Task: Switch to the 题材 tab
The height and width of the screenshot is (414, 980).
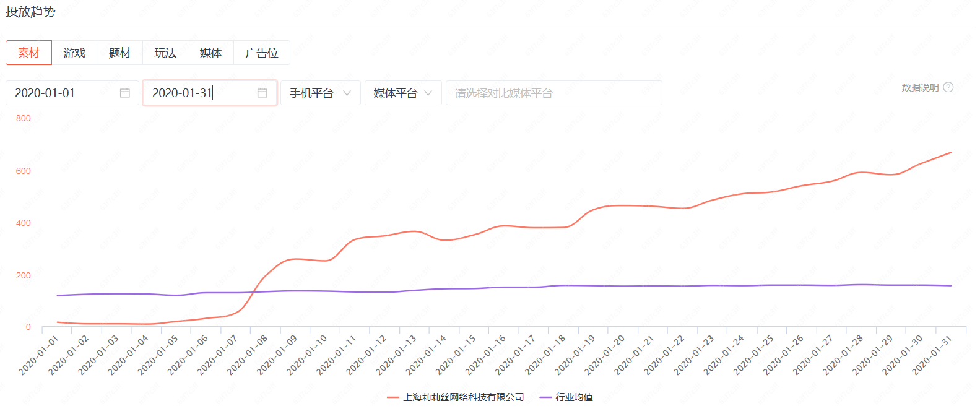Action: click(x=119, y=53)
